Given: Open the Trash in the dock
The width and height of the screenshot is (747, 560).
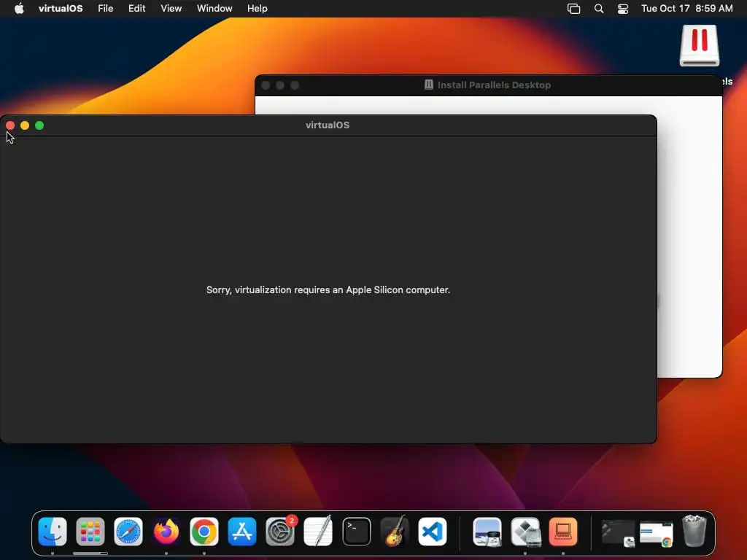Looking at the screenshot, I should (694, 531).
